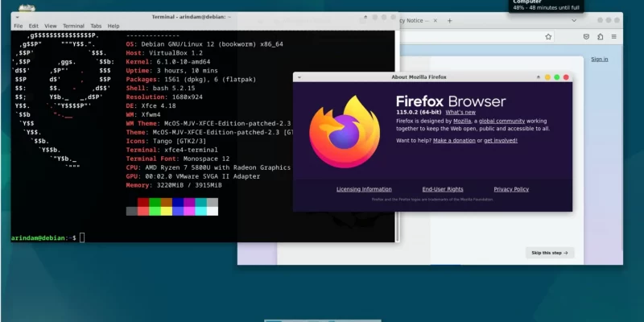Click the CPU: AMD Ryzen 7 5800U line
The height and width of the screenshot is (322, 644).
(x=208, y=167)
